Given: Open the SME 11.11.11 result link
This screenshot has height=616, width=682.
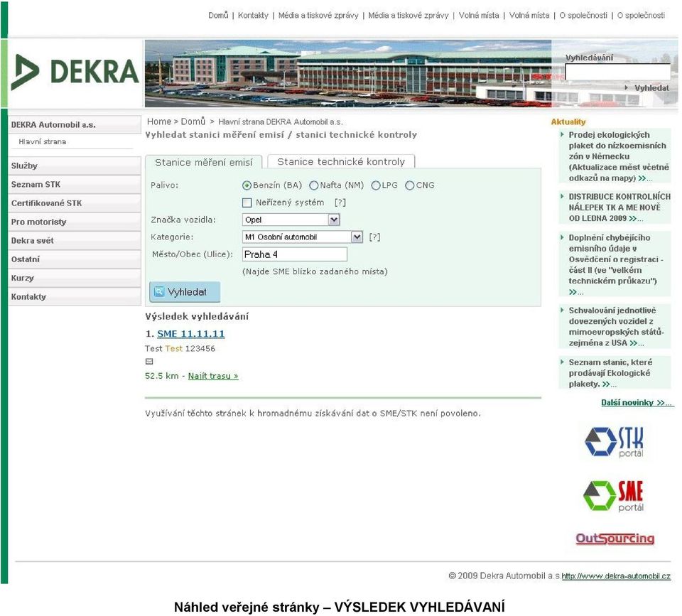Looking at the screenshot, I should 191,334.
